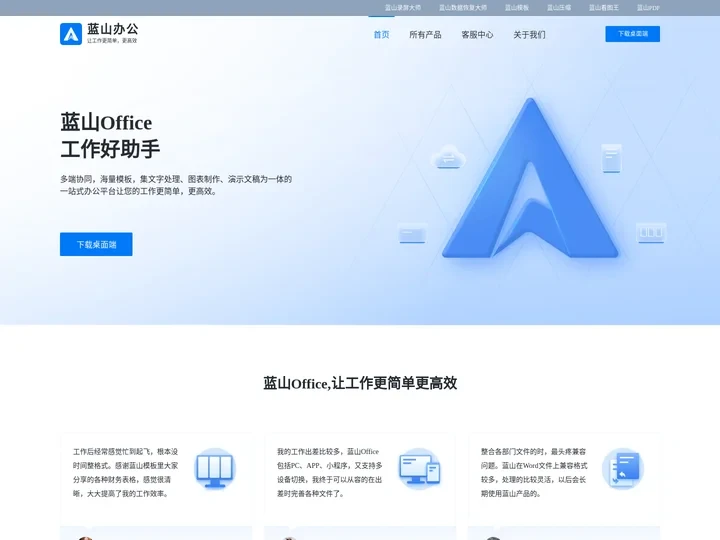This screenshot has height=540, width=720.
Task: Select the 首页 navigation tab
Action: coord(381,34)
